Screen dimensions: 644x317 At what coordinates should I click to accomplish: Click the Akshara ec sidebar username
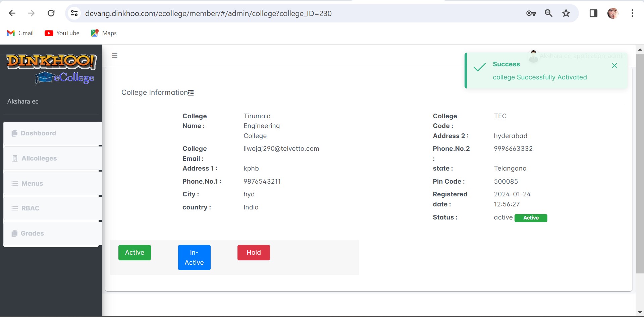[x=23, y=102]
